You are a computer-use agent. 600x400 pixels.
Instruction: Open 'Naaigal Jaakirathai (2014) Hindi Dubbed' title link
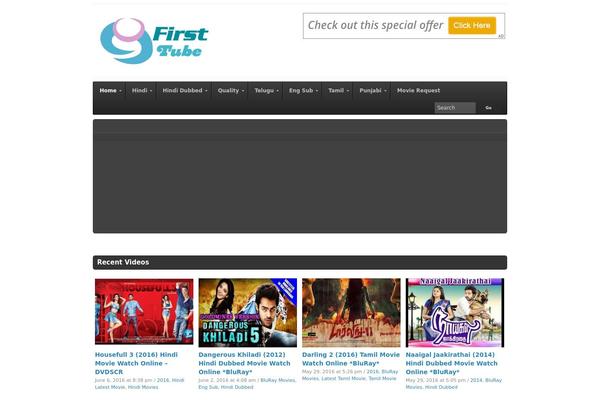(x=452, y=363)
